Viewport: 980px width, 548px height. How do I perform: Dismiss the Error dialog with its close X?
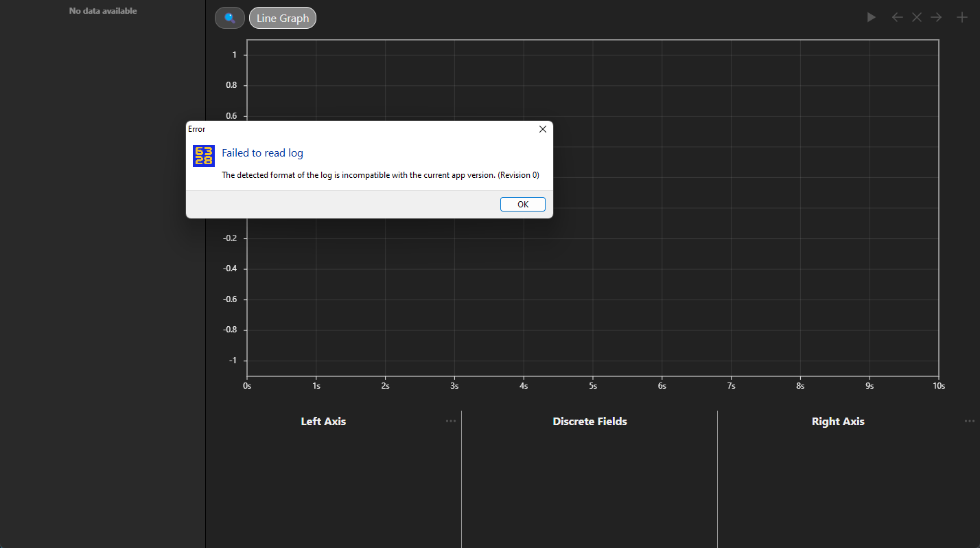coord(542,128)
